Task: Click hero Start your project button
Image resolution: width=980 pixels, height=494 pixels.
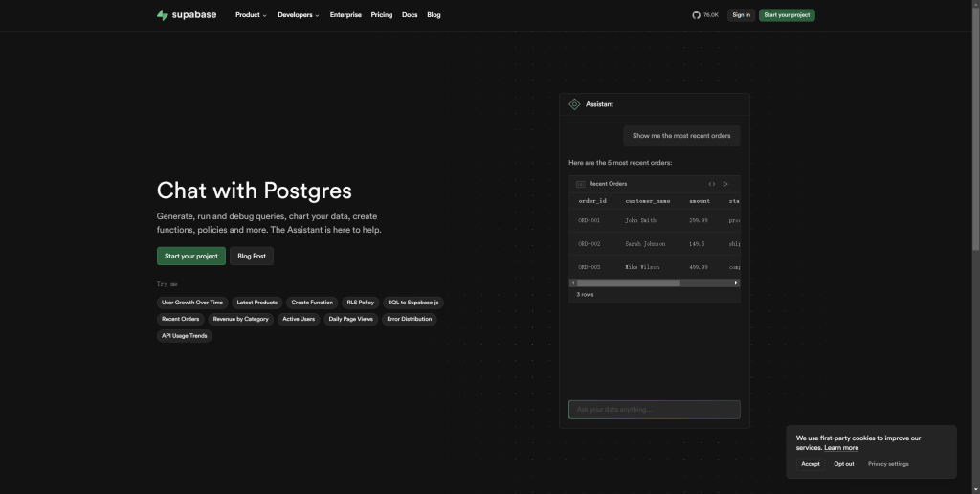Action: (191, 256)
